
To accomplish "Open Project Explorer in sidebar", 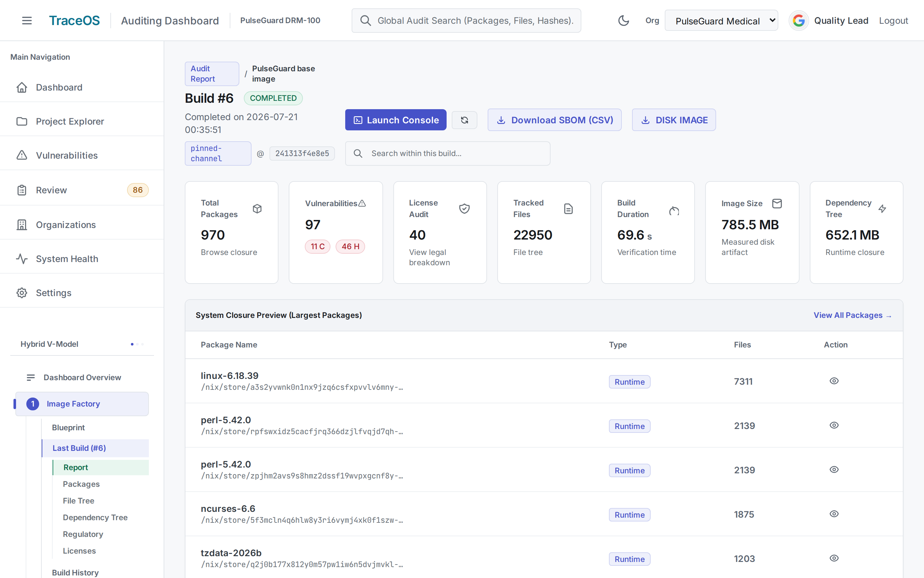I will pyautogui.click(x=82, y=121).
